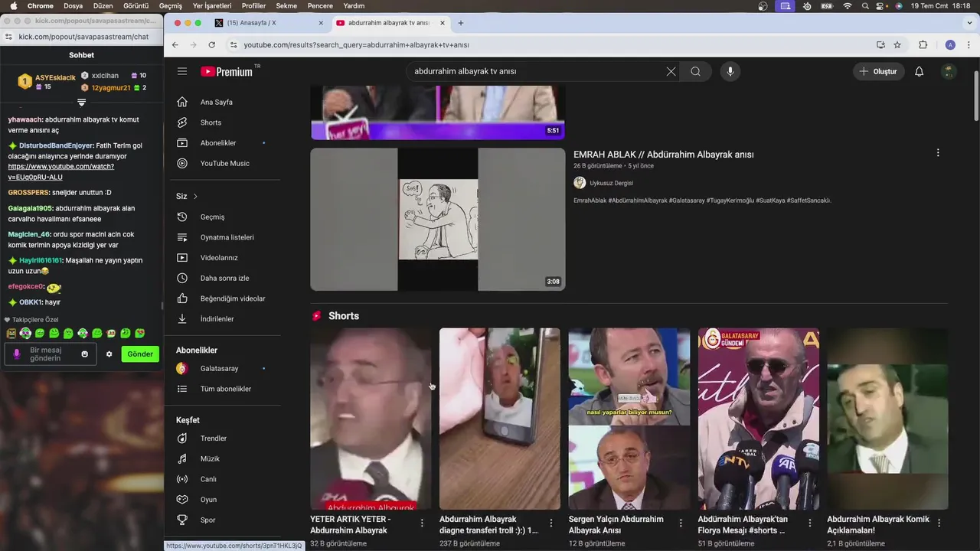
Task: Click the magnifier search button on YouTube
Action: point(695,71)
